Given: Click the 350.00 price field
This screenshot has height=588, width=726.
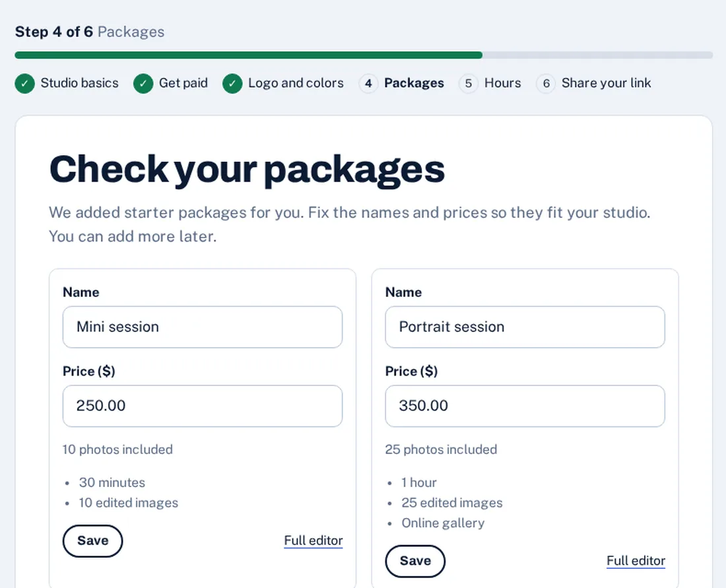Looking at the screenshot, I should [525, 406].
